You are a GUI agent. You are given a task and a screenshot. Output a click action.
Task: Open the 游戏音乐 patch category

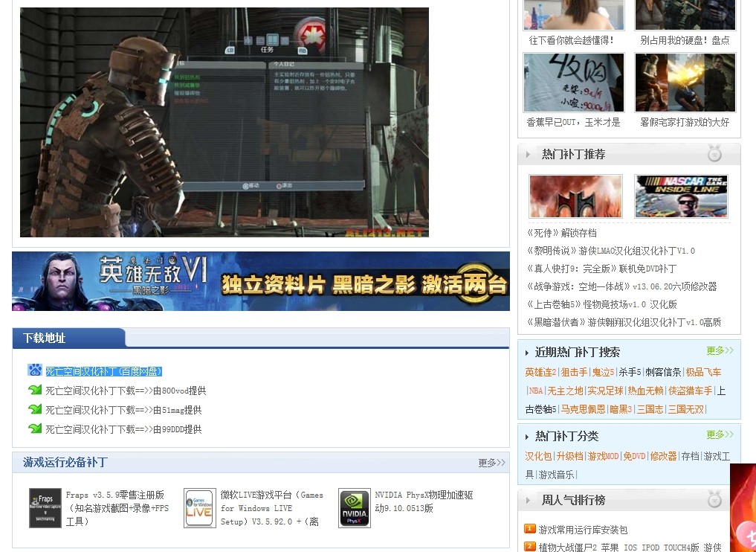[x=556, y=475]
